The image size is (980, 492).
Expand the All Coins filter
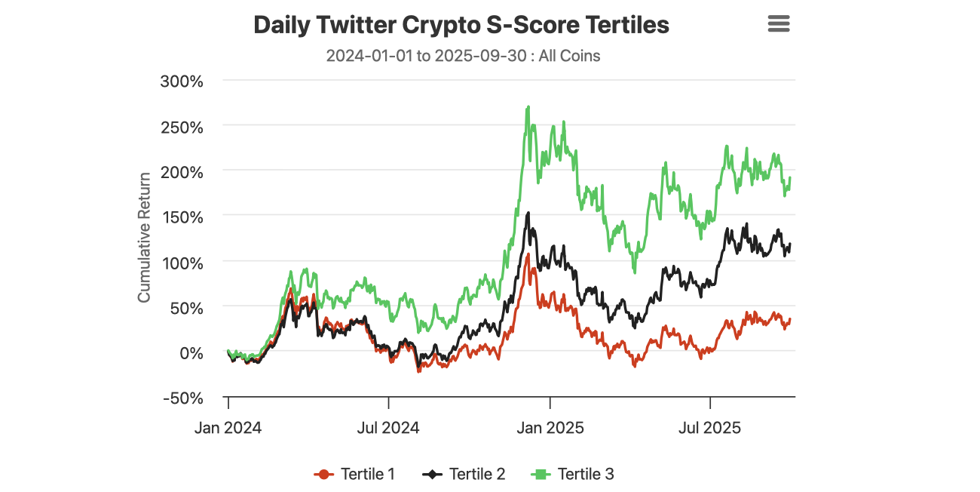[568, 55]
